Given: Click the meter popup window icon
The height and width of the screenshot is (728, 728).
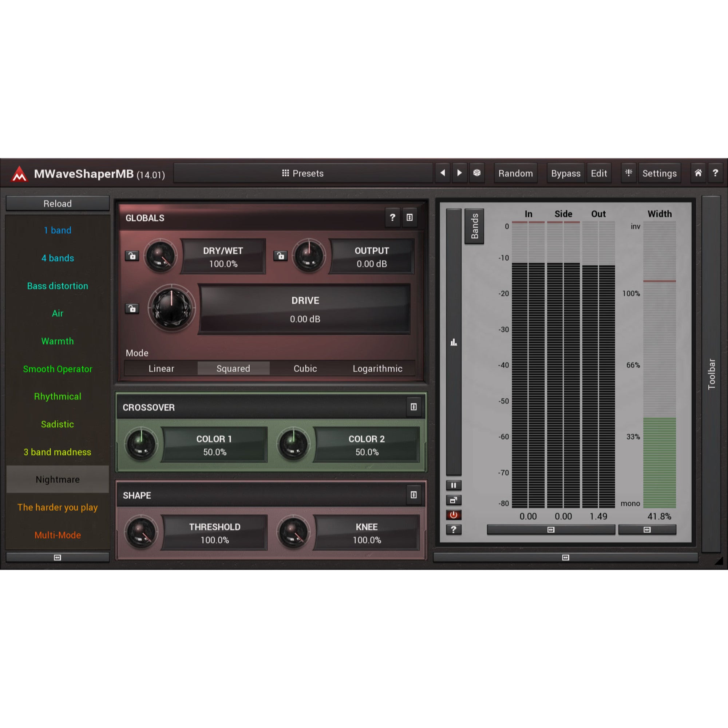Looking at the screenshot, I should [454, 500].
